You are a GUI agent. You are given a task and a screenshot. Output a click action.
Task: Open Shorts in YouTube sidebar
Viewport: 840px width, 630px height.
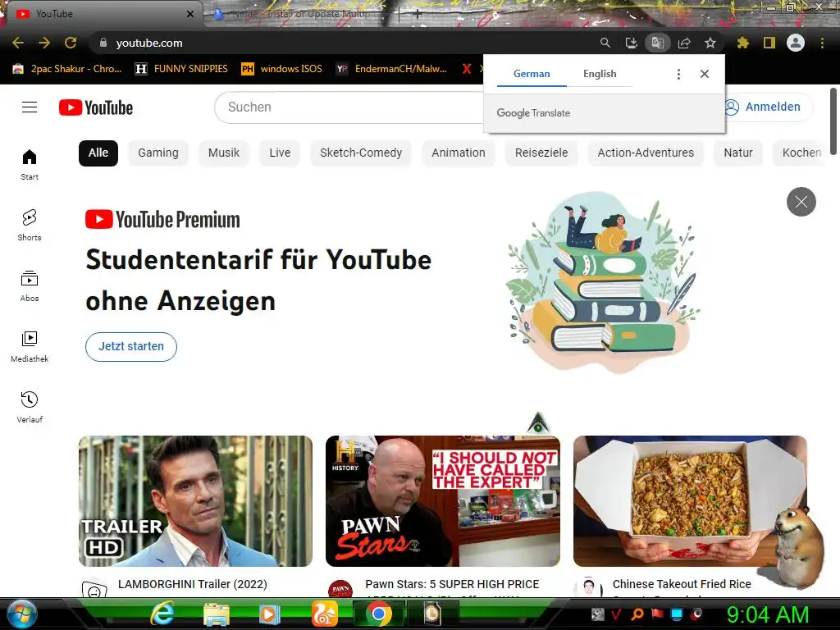click(30, 225)
